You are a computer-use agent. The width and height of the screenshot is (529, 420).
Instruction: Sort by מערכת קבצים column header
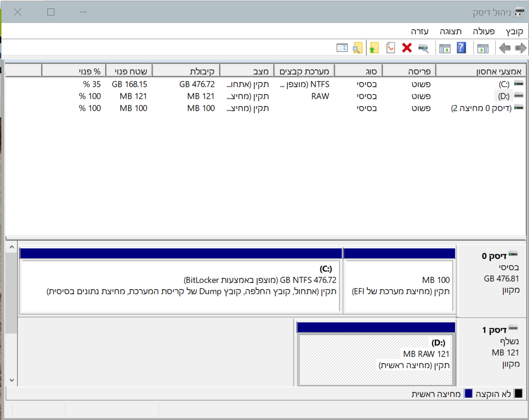tap(304, 71)
